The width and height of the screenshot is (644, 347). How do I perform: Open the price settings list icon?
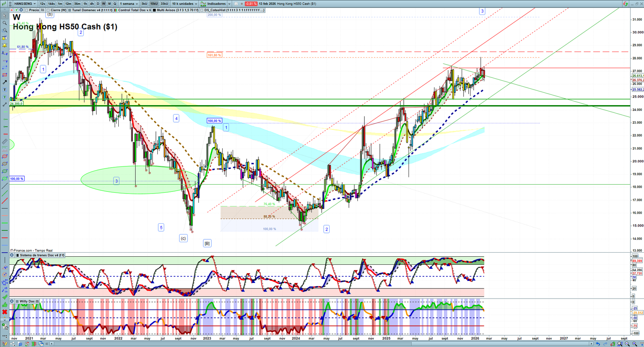pyautogui.click(x=43, y=10)
